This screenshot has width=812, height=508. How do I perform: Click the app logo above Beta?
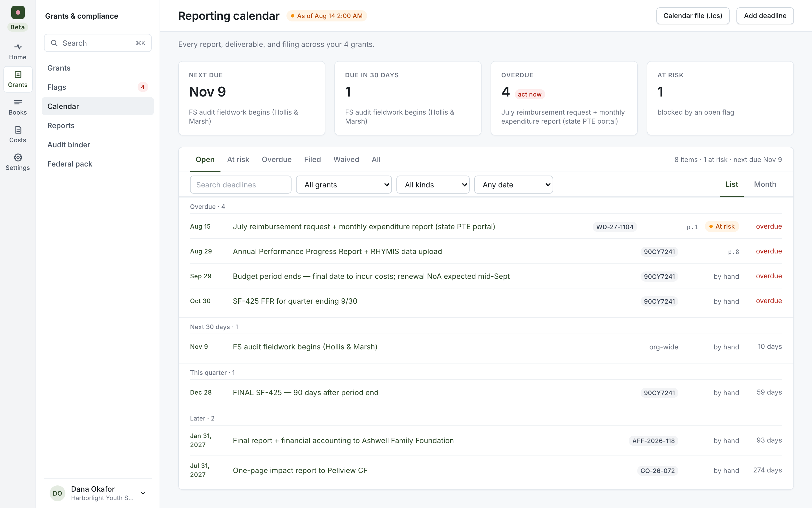click(18, 12)
